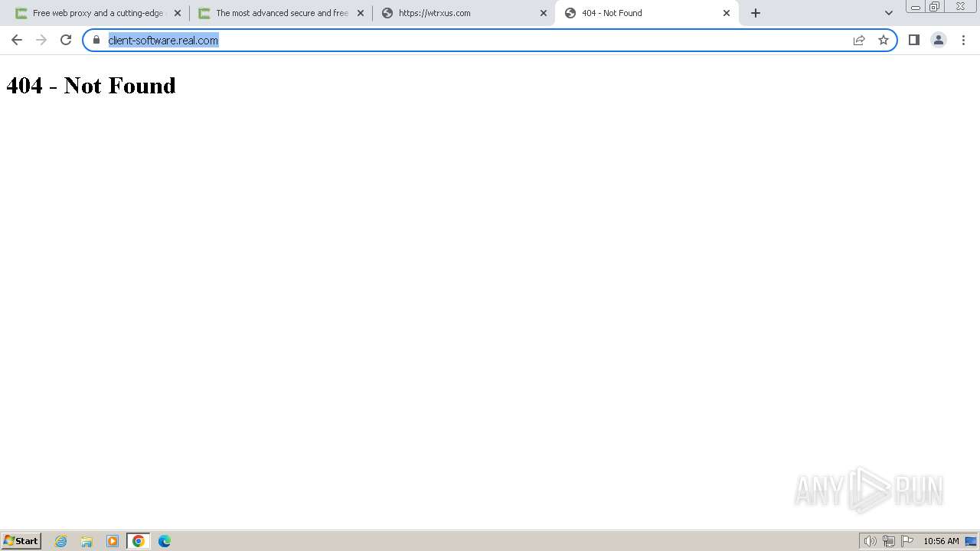The width and height of the screenshot is (980, 551).
Task: Click the 404 - Not Found heading
Action: pos(91,85)
